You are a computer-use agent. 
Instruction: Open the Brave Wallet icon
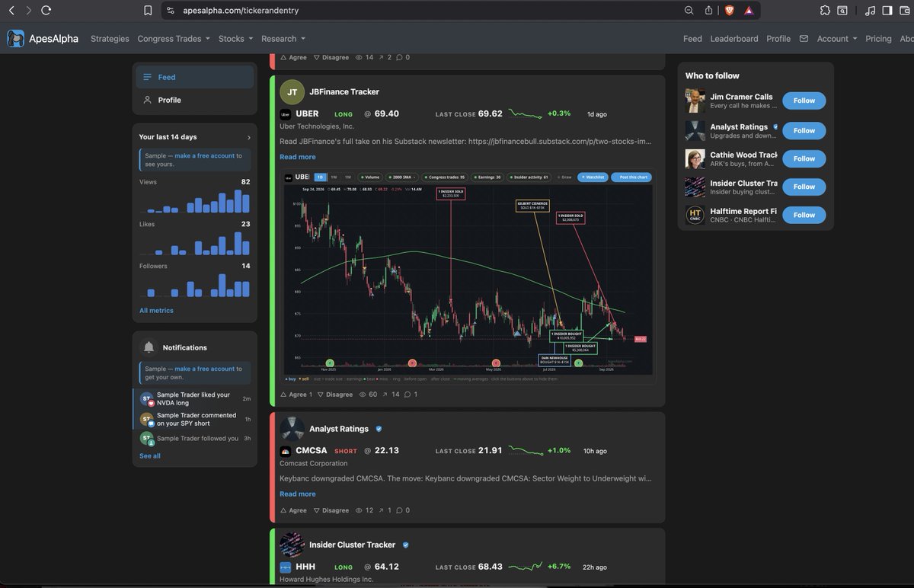coord(904,11)
